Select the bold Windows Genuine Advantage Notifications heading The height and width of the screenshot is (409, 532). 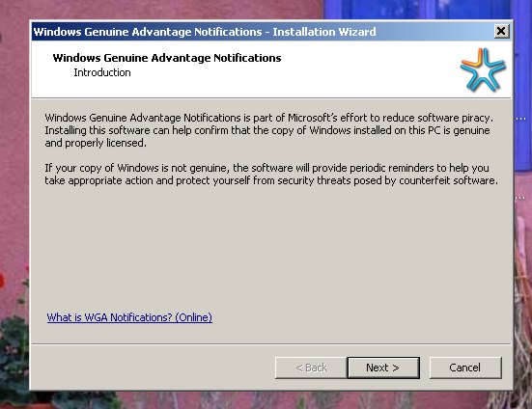167,58
